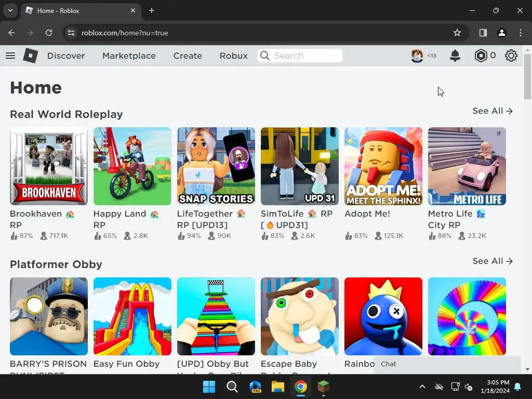The width and height of the screenshot is (532, 399).
Task: Open the avatar profile icon
Action: pyautogui.click(x=417, y=56)
